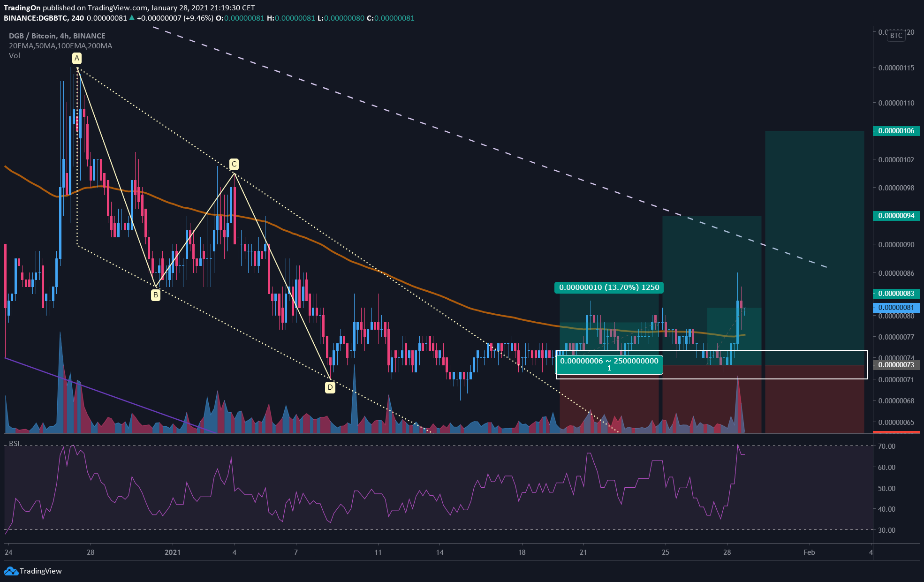924x582 pixels.
Task: Click the 40.00 RSI level label
Action: pyautogui.click(x=886, y=509)
